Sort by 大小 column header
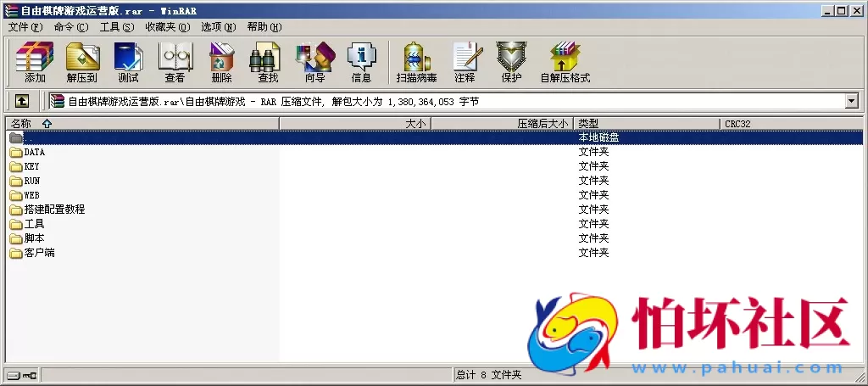The width and height of the screenshot is (868, 386). 355,124
